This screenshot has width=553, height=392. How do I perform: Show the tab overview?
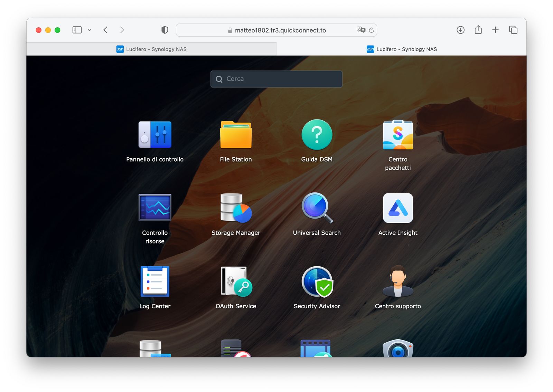(513, 30)
